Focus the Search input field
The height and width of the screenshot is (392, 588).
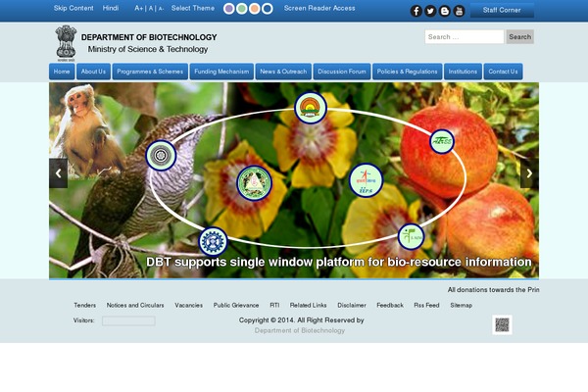(465, 37)
